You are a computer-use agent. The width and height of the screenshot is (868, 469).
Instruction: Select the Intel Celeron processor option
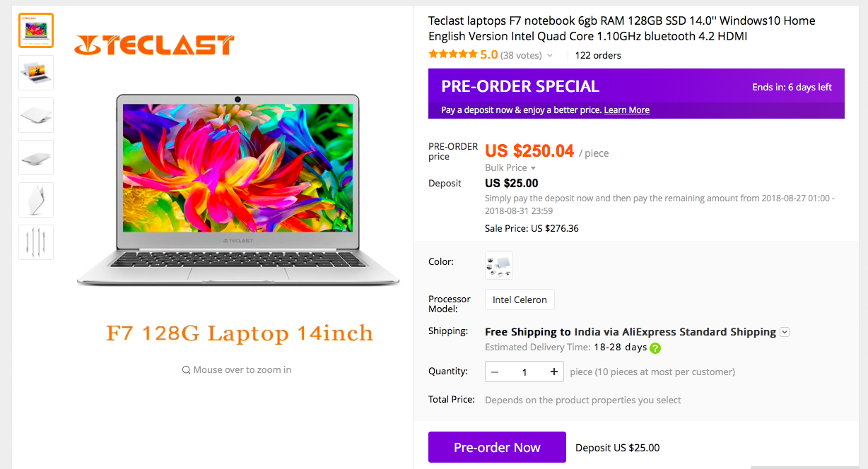point(520,299)
